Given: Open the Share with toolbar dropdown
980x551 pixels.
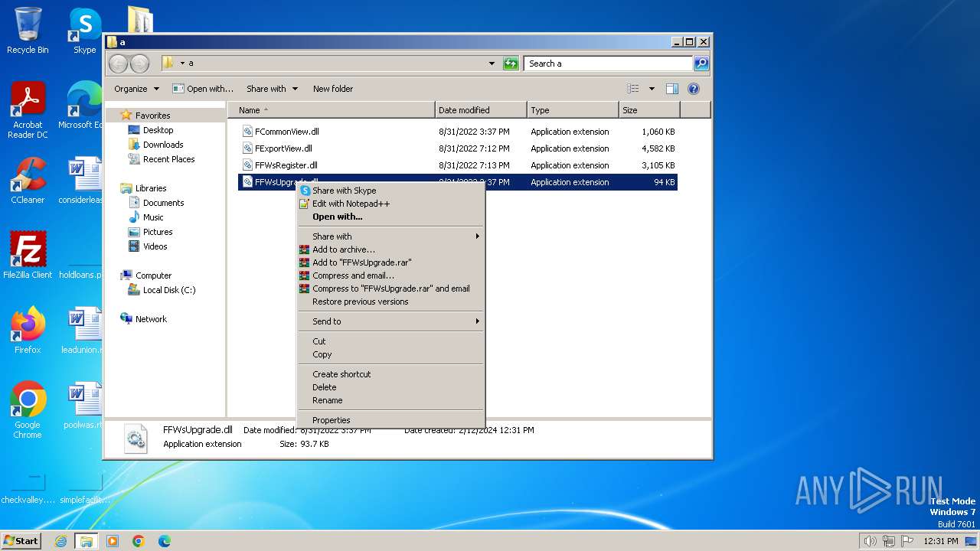Looking at the screenshot, I should (x=272, y=89).
